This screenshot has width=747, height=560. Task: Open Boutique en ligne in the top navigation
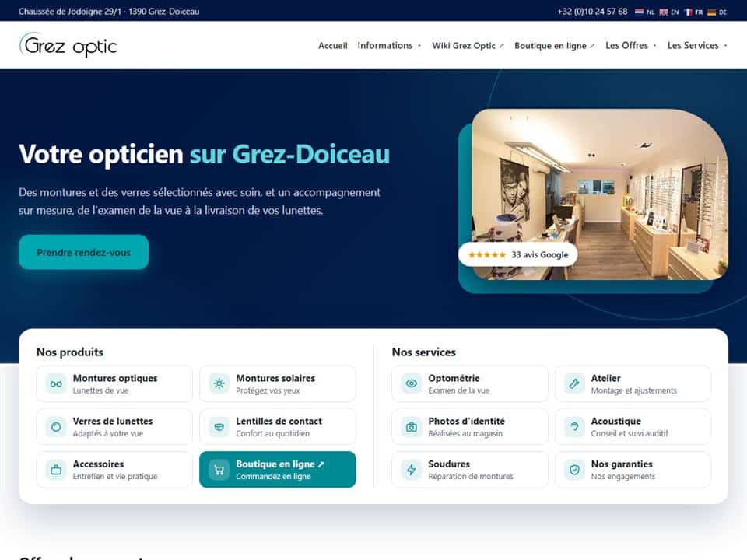click(555, 46)
